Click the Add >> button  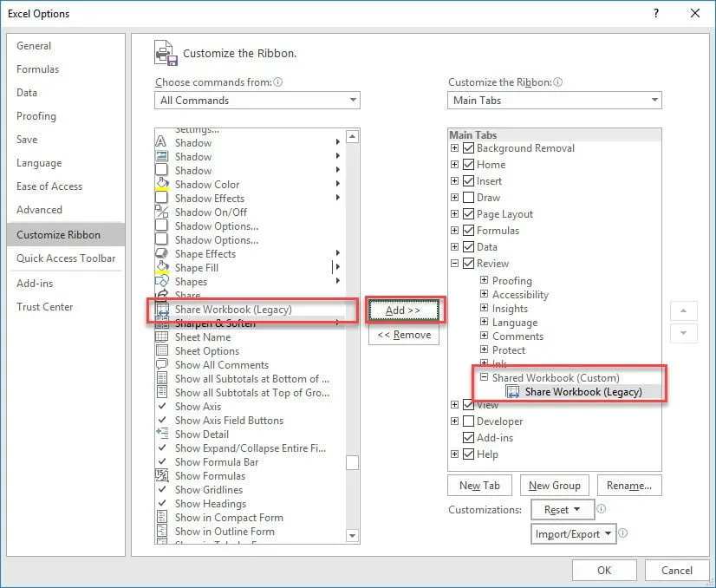coord(402,310)
